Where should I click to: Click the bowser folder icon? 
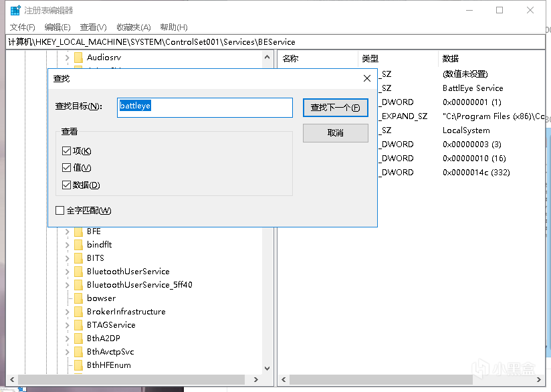click(78, 298)
